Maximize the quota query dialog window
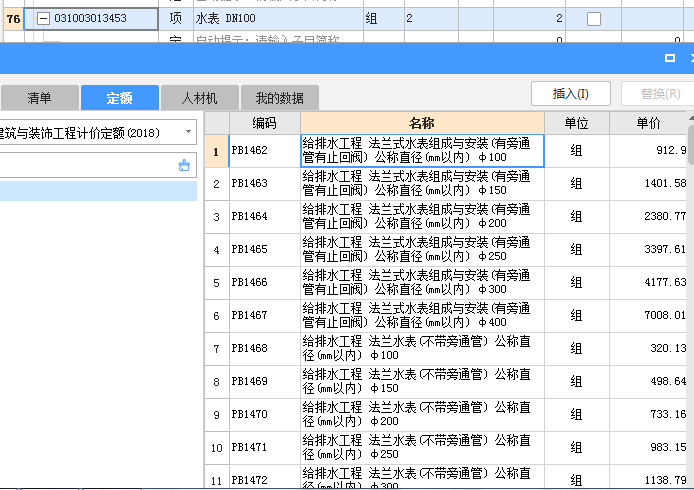The width and height of the screenshot is (694, 490). [670, 58]
